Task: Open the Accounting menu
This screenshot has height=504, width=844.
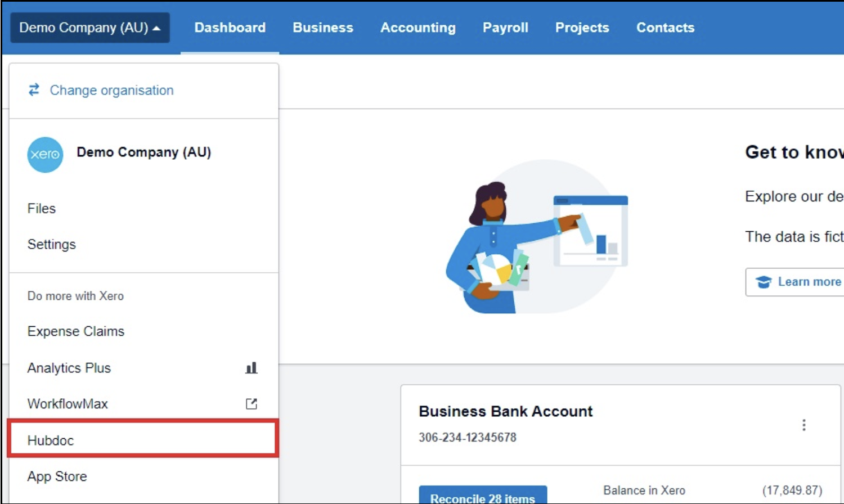Action: [418, 27]
